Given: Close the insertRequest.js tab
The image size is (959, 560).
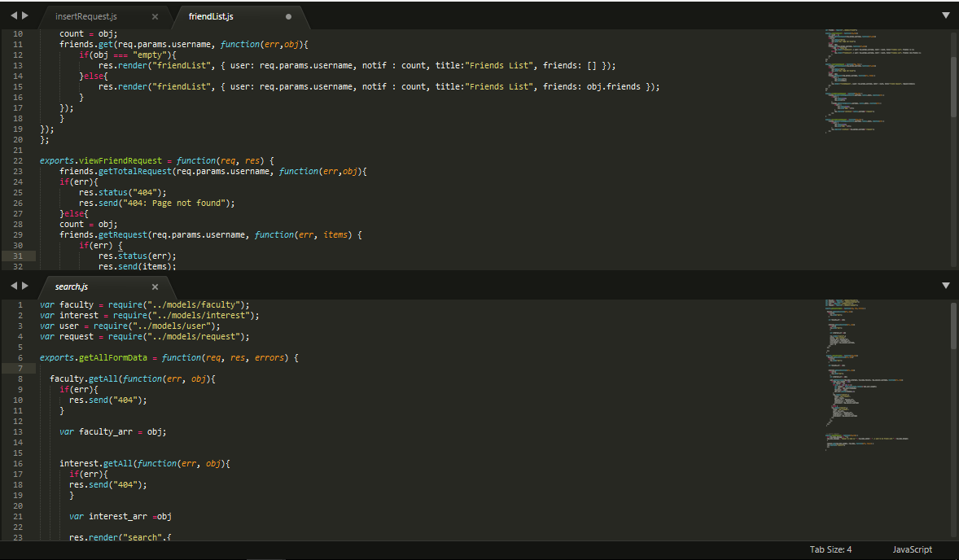Looking at the screenshot, I should point(155,16).
